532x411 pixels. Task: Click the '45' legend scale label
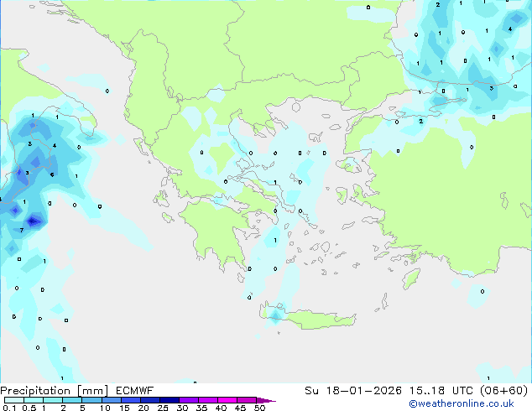coord(240,408)
